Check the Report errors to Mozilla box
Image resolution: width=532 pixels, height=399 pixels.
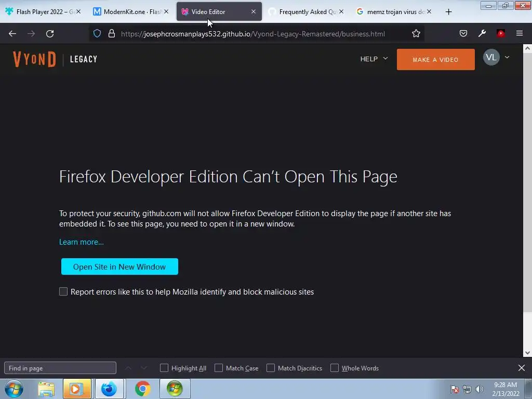tap(63, 291)
